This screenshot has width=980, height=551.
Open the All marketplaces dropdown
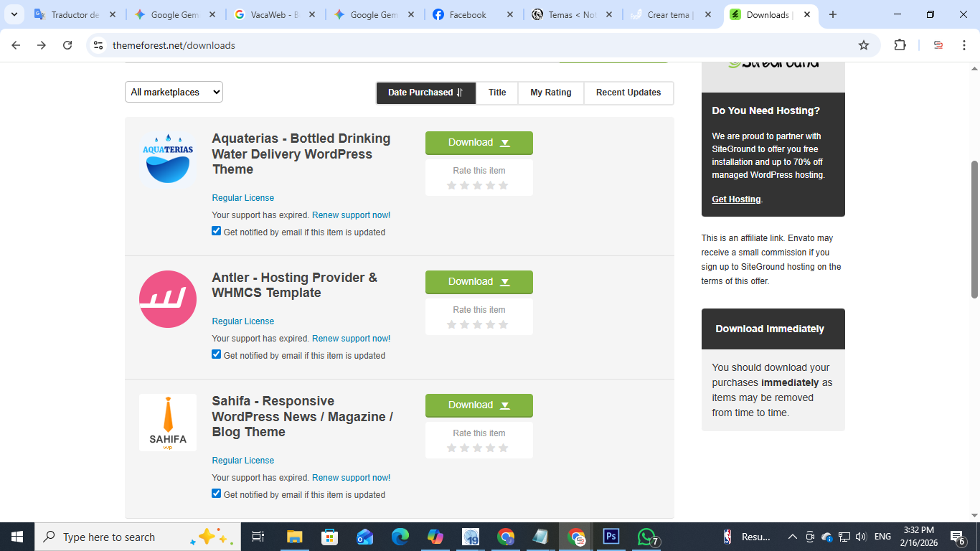click(174, 92)
